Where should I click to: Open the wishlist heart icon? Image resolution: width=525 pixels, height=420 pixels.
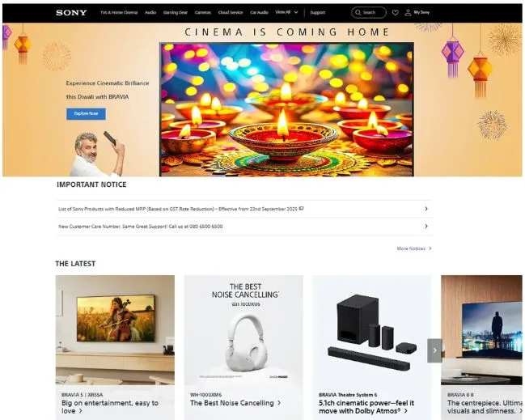395,13
